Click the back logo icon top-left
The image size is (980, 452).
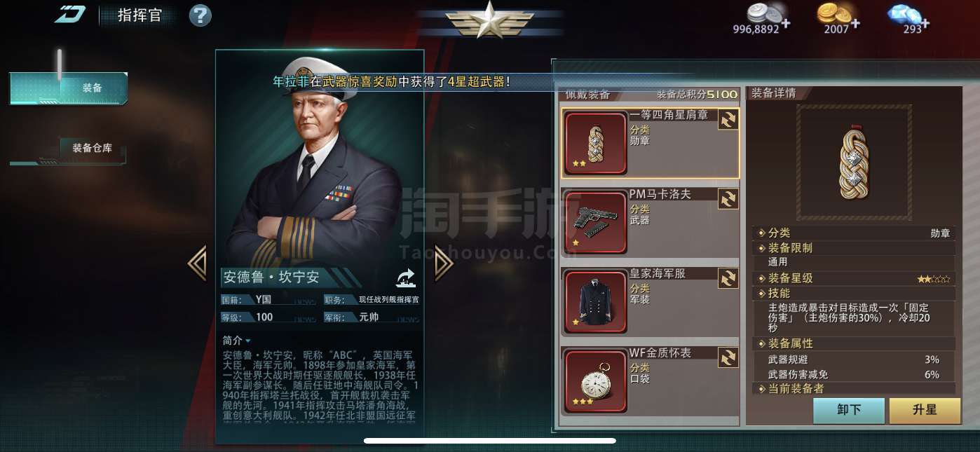pos(69,14)
